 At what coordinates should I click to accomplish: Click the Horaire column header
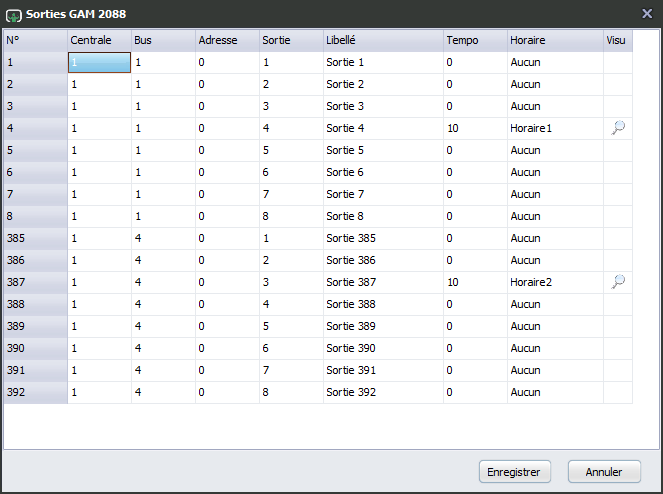pos(555,41)
